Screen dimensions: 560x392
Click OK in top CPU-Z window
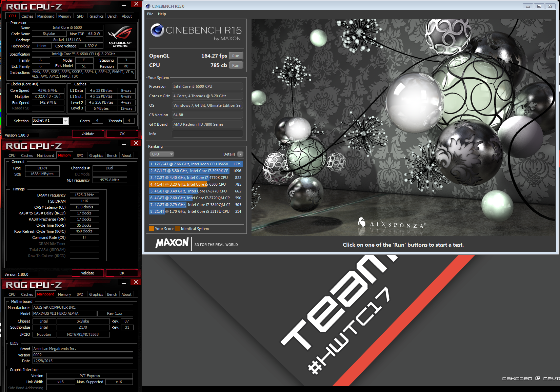pyautogui.click(x=122, y=134)
